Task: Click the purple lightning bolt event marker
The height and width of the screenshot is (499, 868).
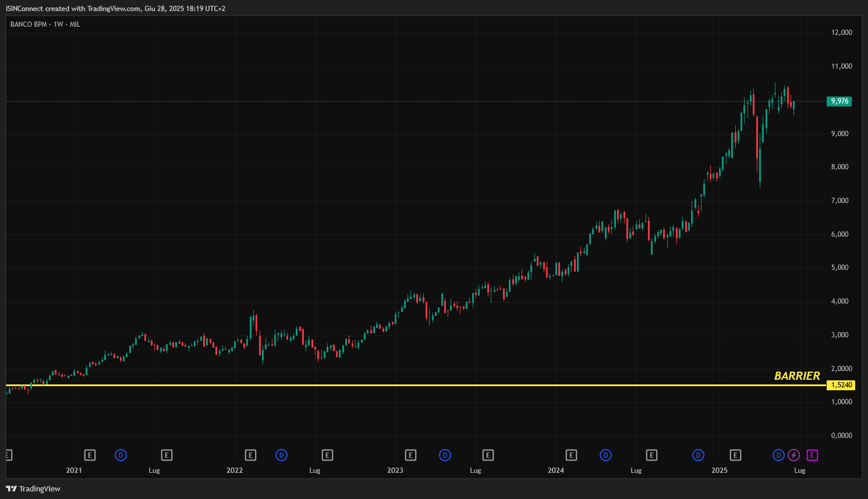Action: 794,455
